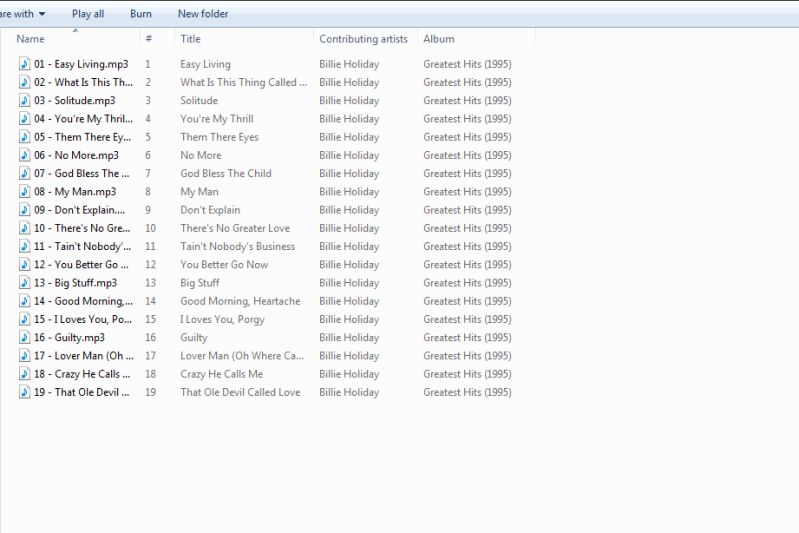Screen dimensions: 799x533
Task: Click the Play all toolbar button
Action: pyautogui.click(x=88, y=14)
